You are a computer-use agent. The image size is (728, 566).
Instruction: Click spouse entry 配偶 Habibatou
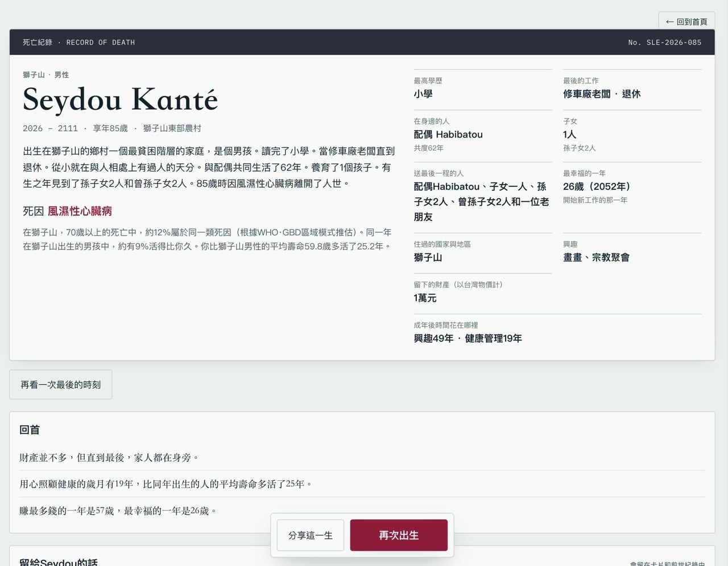pyautogui.click(x=448, y=135)
